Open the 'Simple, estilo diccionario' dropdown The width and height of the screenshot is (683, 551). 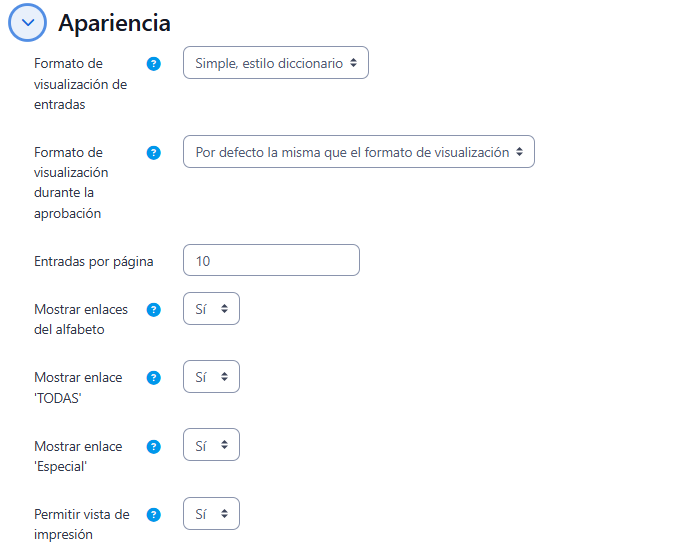[275, 63]
